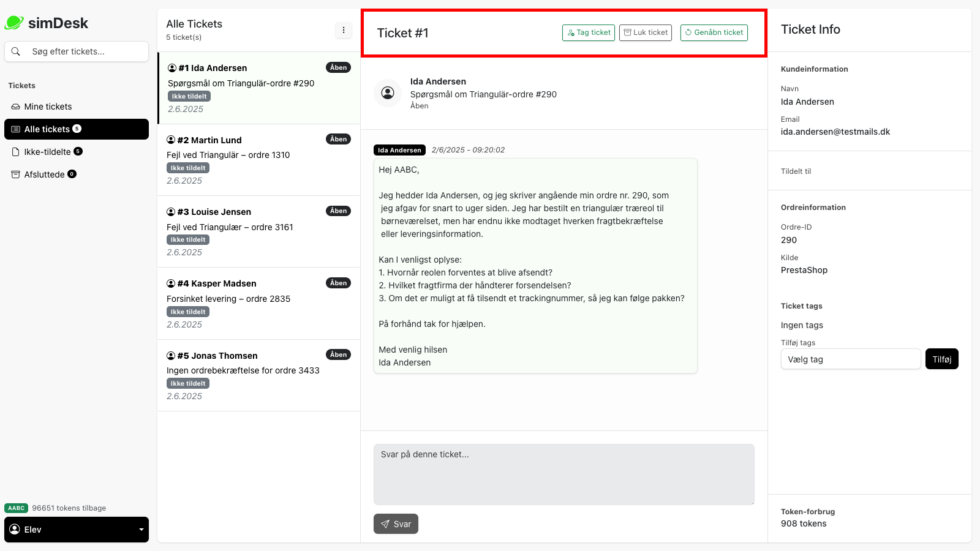This screenshot has height=551, width=980.
Task: Click the Ikke-tildelte inbox icon in sidebar
Action: pyautogui.click(x=15, y=151)
